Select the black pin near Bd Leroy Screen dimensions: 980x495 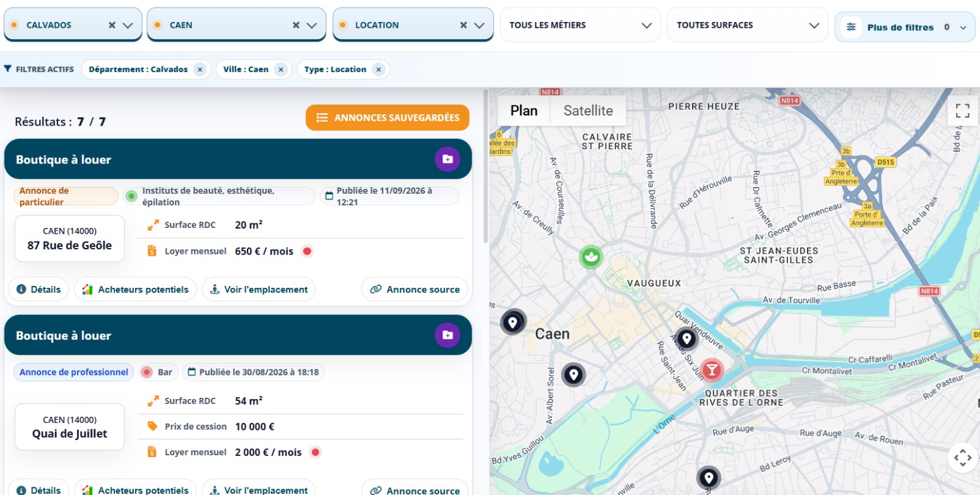(x=708, y=478)
